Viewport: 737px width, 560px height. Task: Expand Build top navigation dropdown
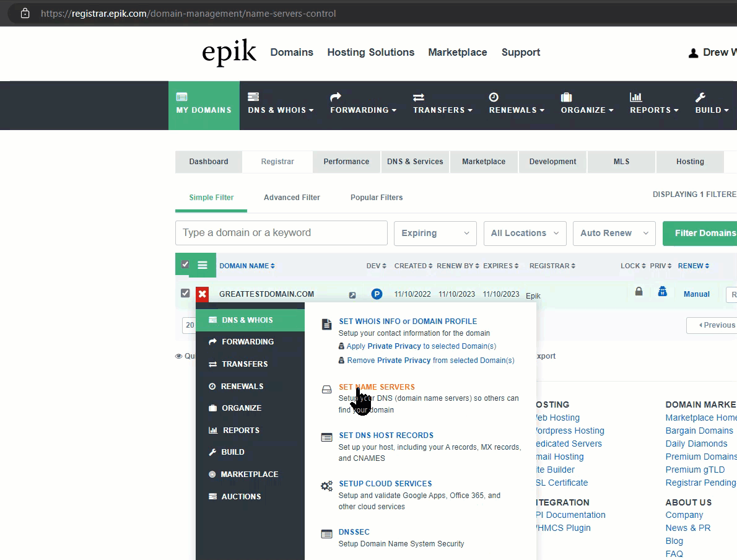pyautogui.click(x=712, y=104)
